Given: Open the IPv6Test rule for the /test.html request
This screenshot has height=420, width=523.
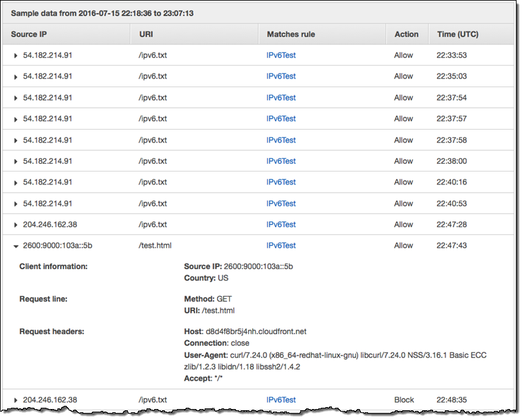Looking at the screenshot, I should click(x=281, y=246).
